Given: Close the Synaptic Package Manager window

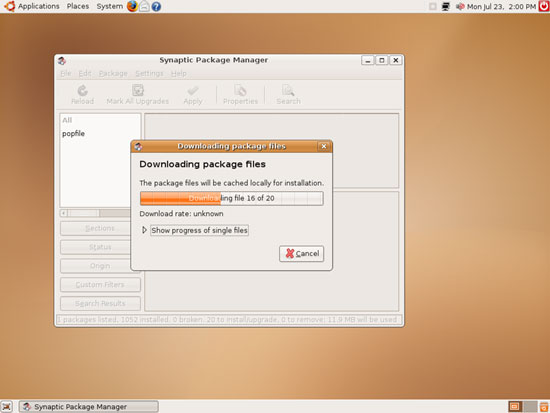Looking at the screenshot, I should pyautogui.click(x=396, y=60).
